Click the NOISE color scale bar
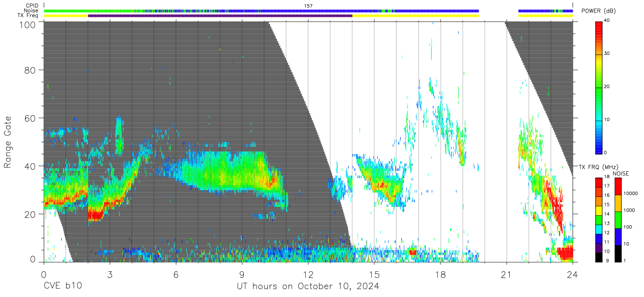This screenshot has width=644, height=297. point(618,219)
